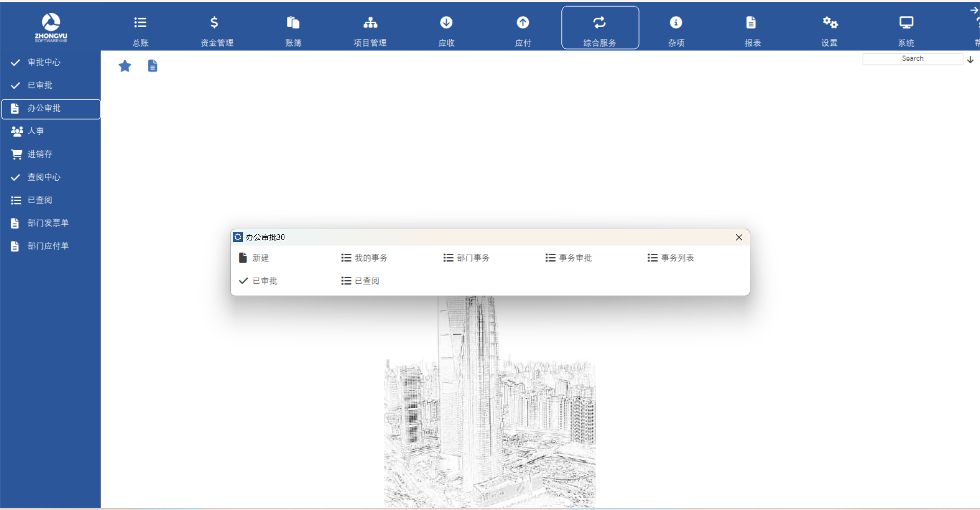Open 事务审批 list in the dialog
980x510 pixels.
point(569,258)
